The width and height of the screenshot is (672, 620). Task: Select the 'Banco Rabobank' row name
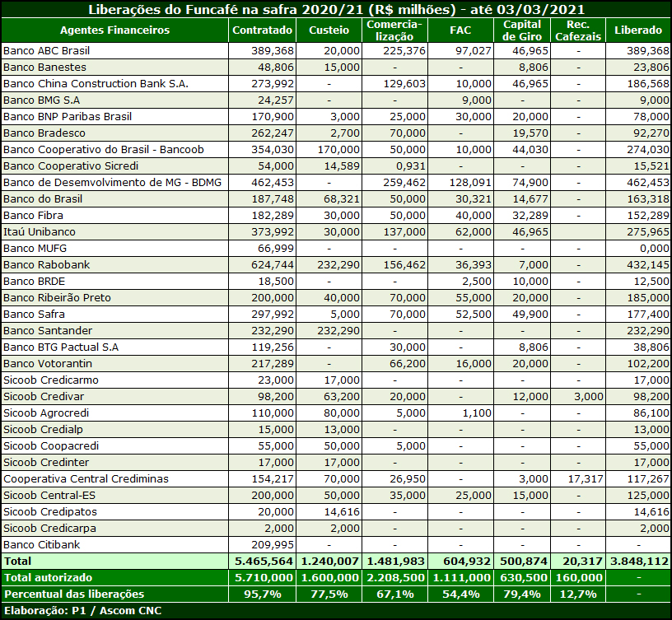(x=47, y=265)
